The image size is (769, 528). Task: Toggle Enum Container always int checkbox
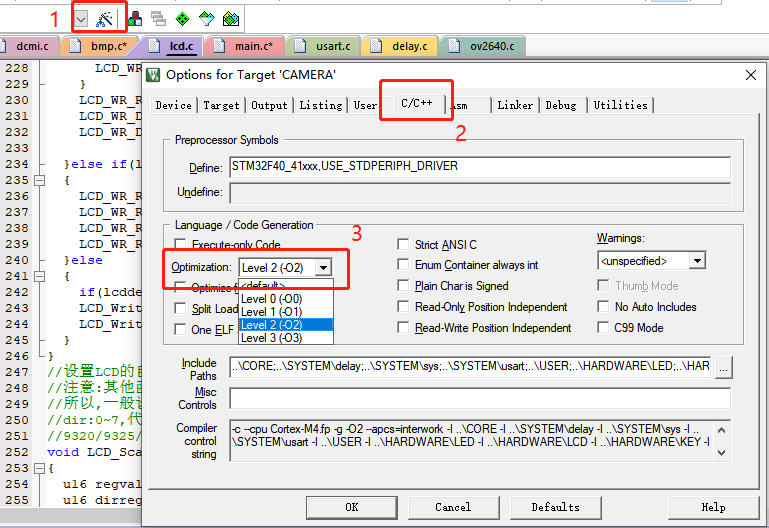pos(403,265)
